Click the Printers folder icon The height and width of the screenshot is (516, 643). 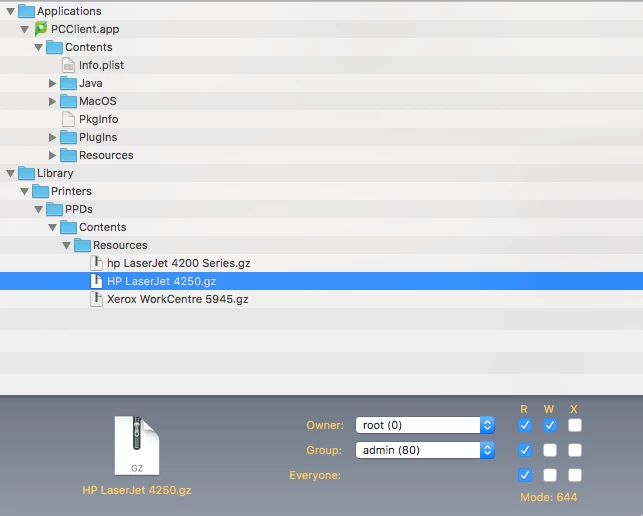point(40,192)
